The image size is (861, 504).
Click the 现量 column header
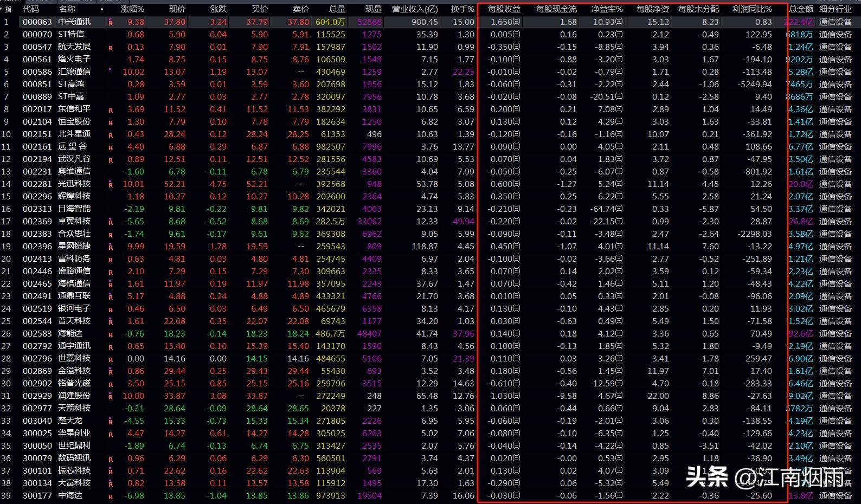[373, 9]
